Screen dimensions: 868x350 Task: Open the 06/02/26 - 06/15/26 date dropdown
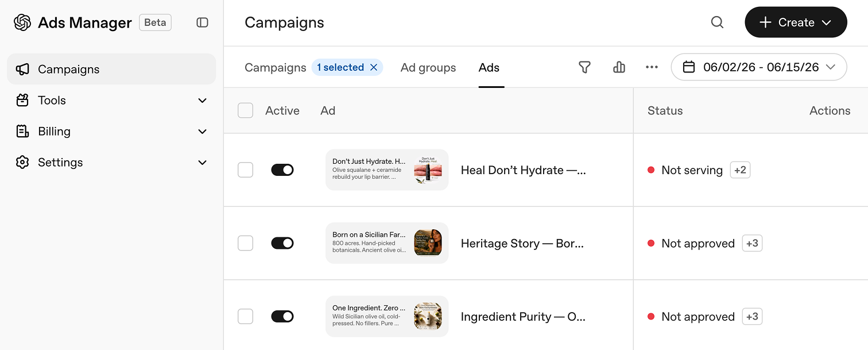pos(759,67)
